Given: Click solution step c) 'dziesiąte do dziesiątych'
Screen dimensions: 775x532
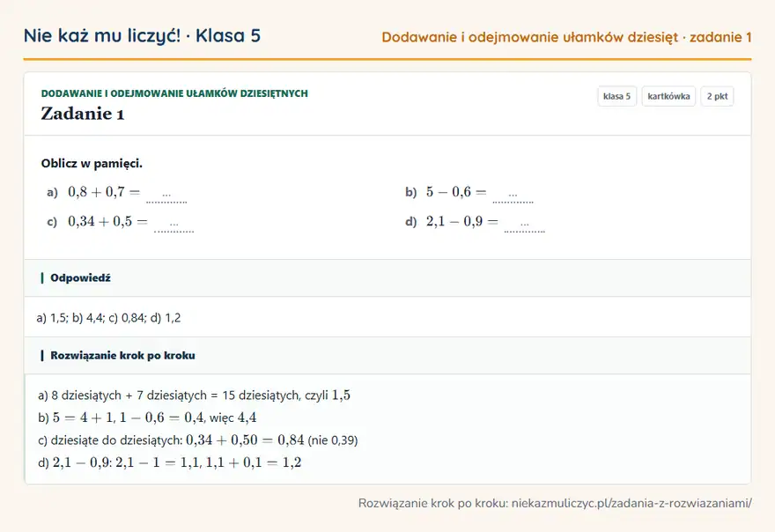Looking at the screenshot, I should tap(197, 440).
